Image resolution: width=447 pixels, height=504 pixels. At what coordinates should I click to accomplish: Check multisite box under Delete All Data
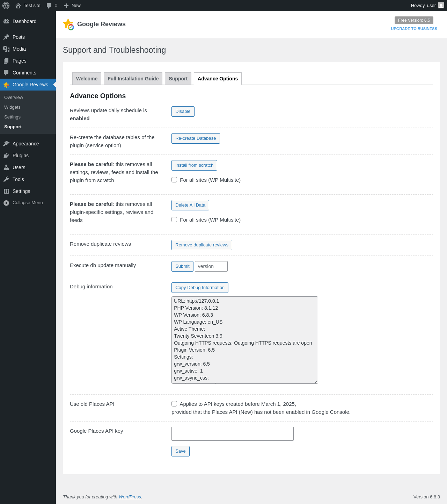point(174,219)
